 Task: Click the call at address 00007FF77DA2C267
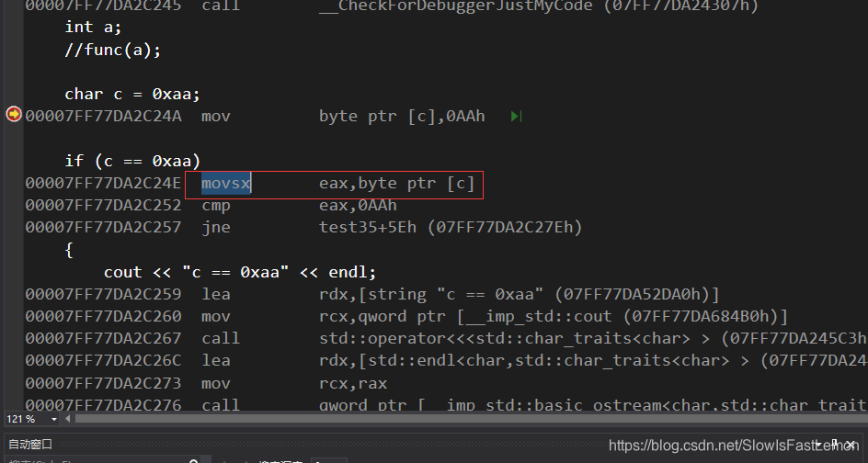(221, 339)
